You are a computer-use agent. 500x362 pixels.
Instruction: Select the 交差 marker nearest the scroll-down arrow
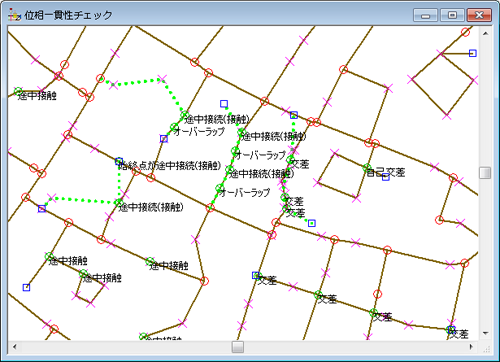coord(450,330)
